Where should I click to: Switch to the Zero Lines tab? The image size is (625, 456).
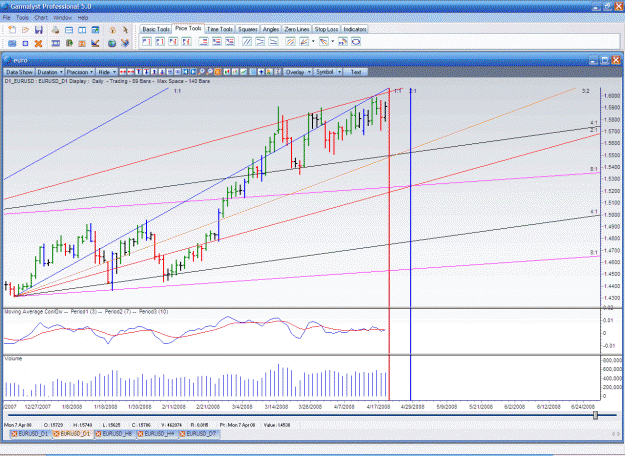pos(297,29)
